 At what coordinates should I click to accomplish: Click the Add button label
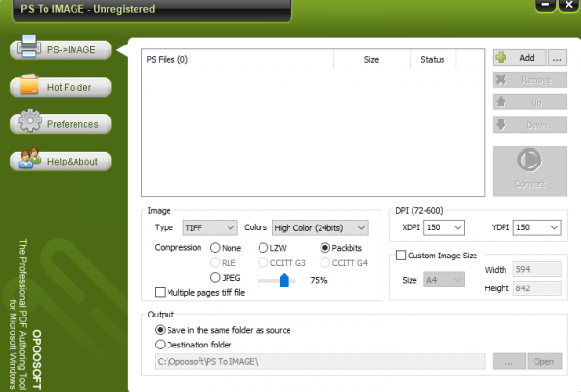point(527,58)
